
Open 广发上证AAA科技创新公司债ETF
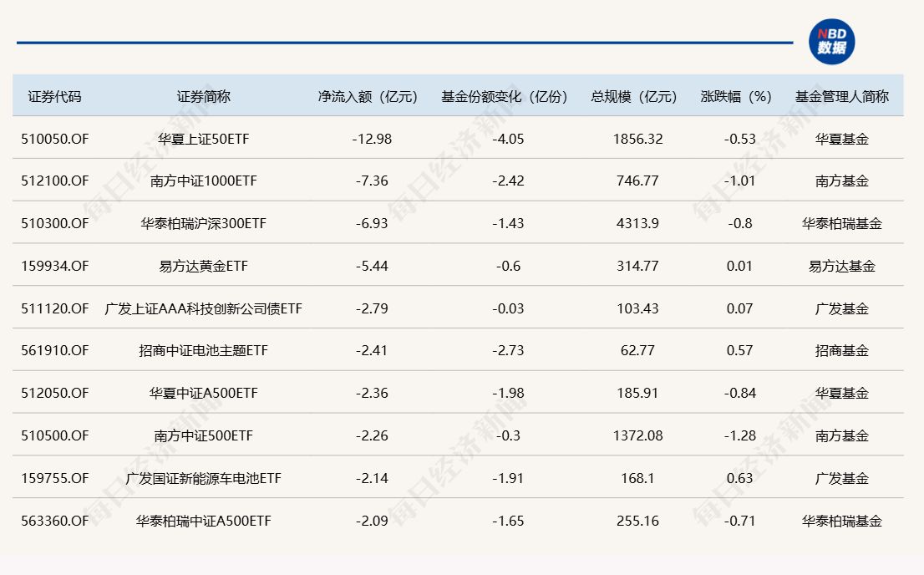(x=203, y=309)
